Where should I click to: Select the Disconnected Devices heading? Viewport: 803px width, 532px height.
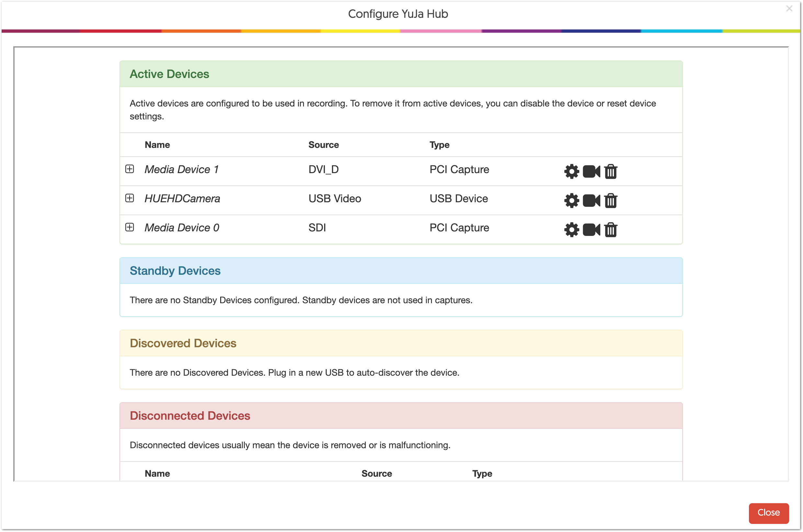tap(190, 416)
